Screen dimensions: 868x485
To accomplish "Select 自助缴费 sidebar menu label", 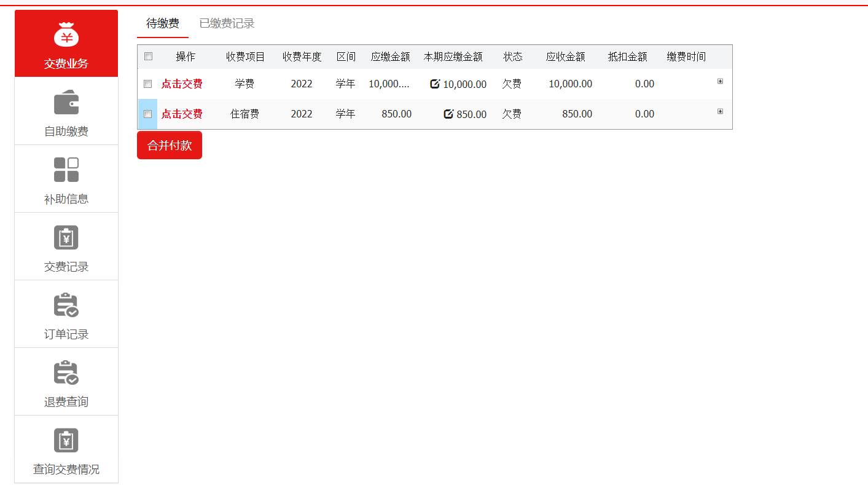I will 66,131.
